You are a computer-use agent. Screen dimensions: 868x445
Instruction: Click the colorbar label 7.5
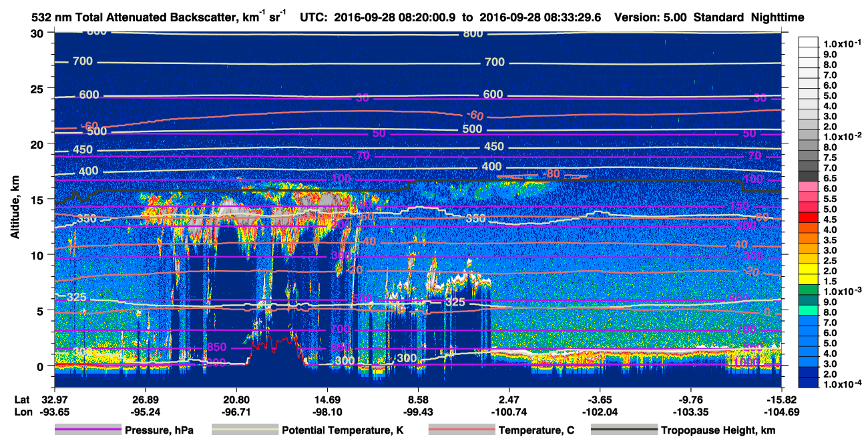pos(831,158)
